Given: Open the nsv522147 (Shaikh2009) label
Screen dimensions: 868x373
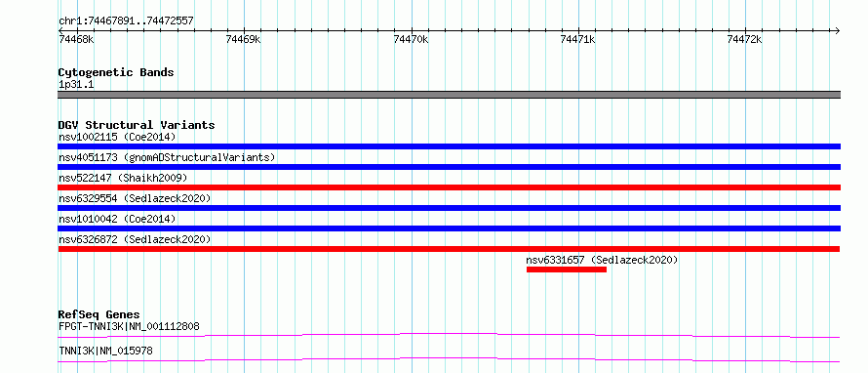Looking at the screenshot, I should [123, 178].
